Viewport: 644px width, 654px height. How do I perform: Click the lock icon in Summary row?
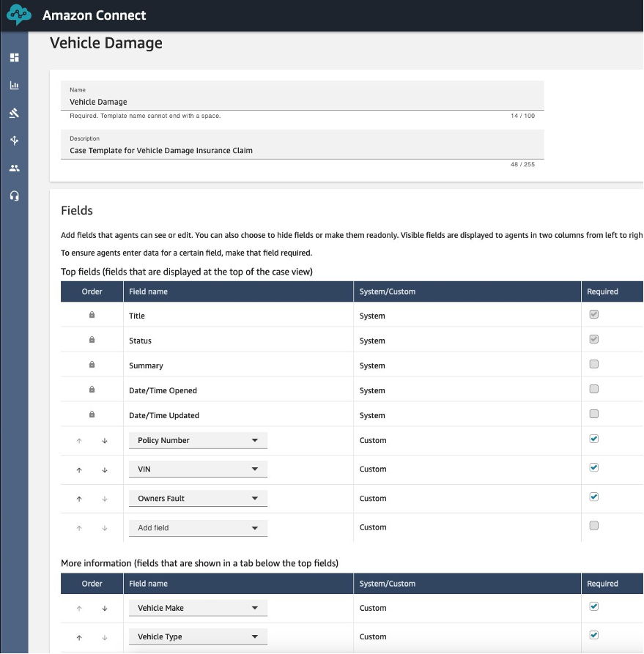pos(92,365)
